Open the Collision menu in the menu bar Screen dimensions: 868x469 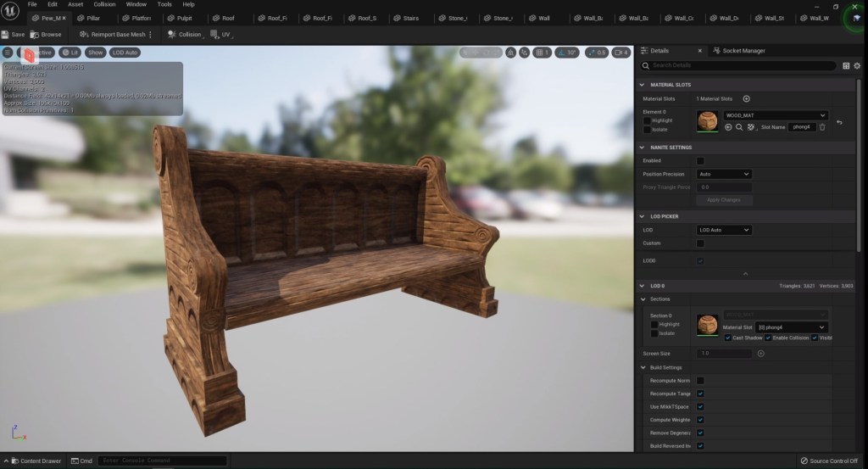(104, 4)
